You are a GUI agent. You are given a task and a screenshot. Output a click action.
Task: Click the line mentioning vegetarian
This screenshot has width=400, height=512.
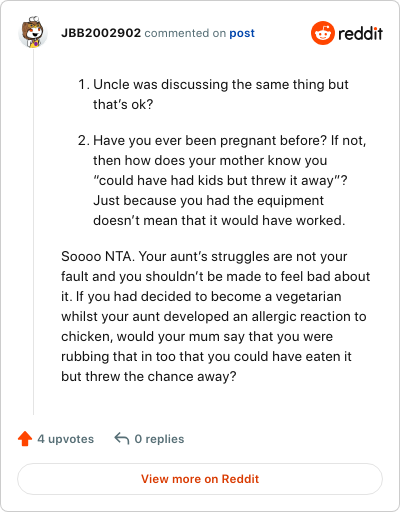point(201,296)
